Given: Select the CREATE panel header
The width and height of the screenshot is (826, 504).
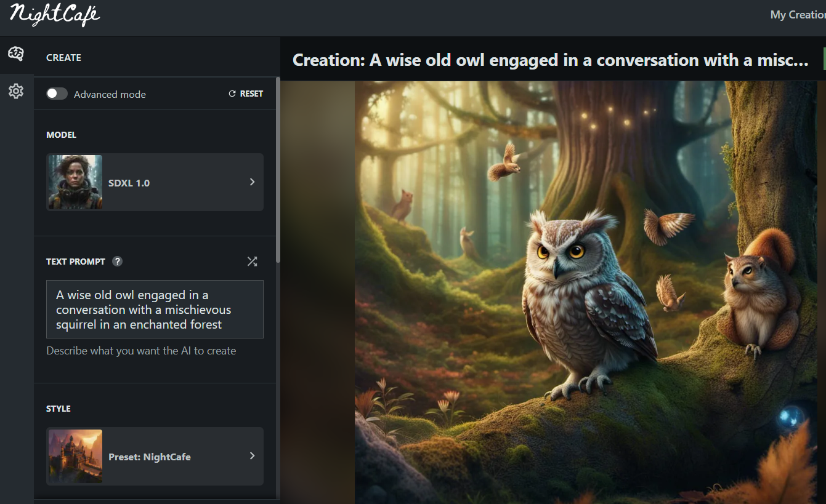Looking at the screenshot, I should (64, 57).
